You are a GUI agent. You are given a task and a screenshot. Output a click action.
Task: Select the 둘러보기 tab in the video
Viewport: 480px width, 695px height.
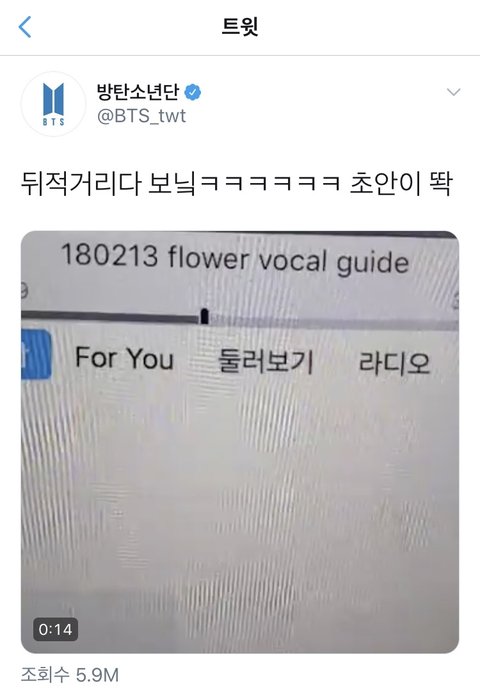(x=265, y=361)
